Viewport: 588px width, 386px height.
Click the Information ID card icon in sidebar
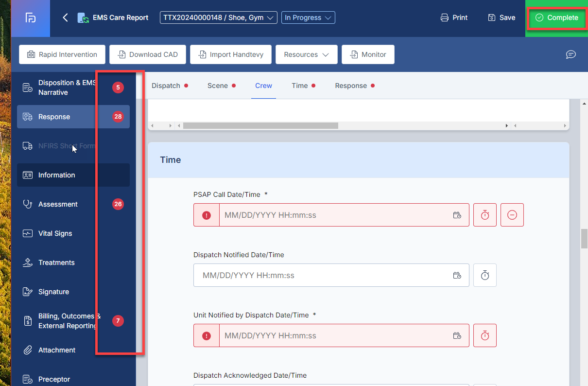click(x=28, y=175)
